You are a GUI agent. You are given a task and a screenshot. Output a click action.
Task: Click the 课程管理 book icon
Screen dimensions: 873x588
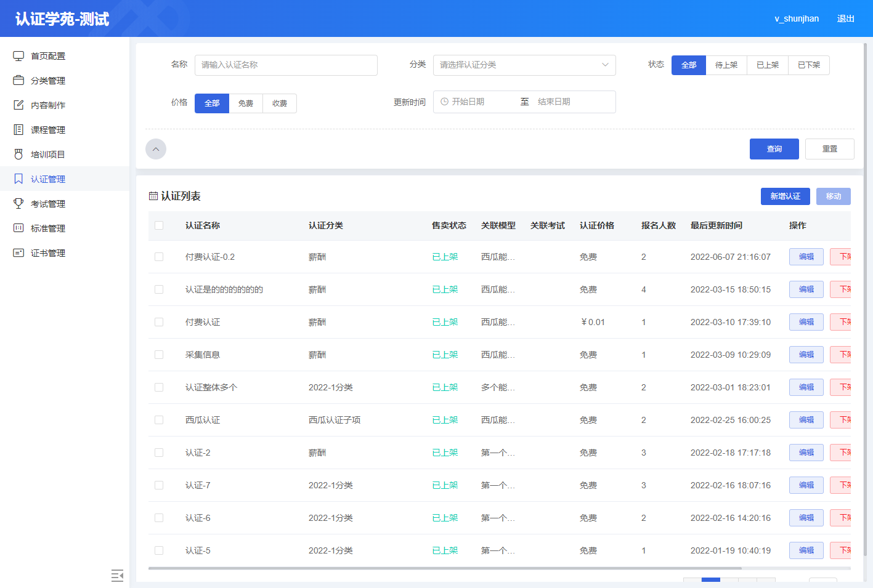coord(18,130)
